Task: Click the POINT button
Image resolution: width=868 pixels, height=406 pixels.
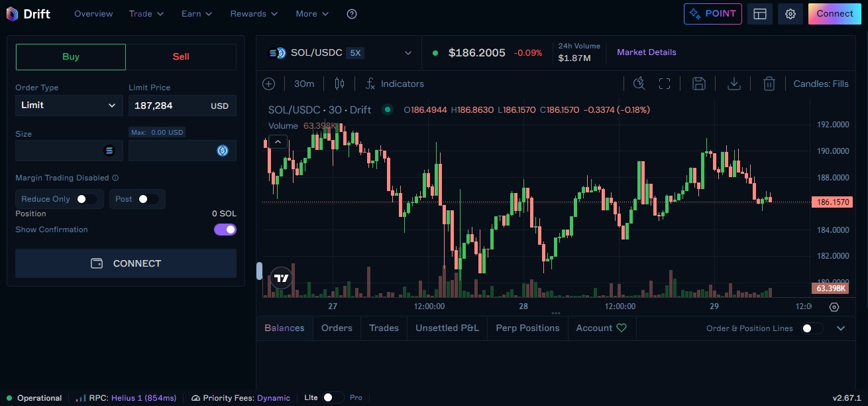Action: tap(712, 14)
